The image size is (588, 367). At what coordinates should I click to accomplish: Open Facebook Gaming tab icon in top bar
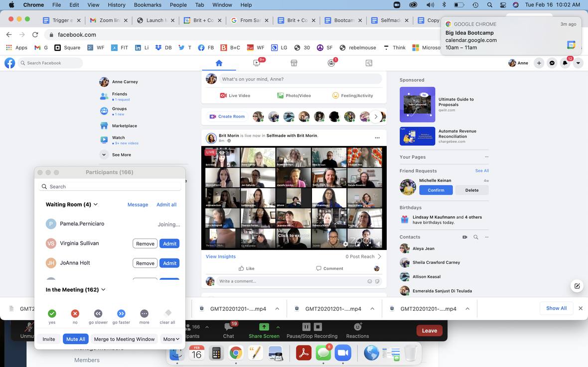pyautogui.click(x=369, y=63)
